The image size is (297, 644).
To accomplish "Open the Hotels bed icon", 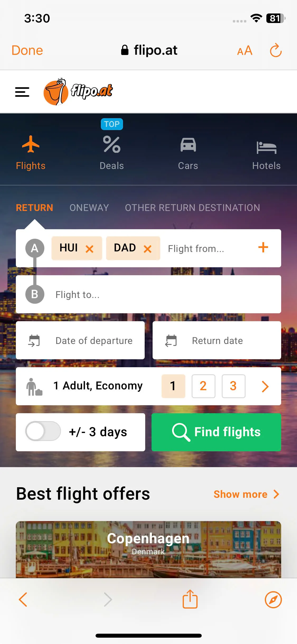I will tap(266, 148).
